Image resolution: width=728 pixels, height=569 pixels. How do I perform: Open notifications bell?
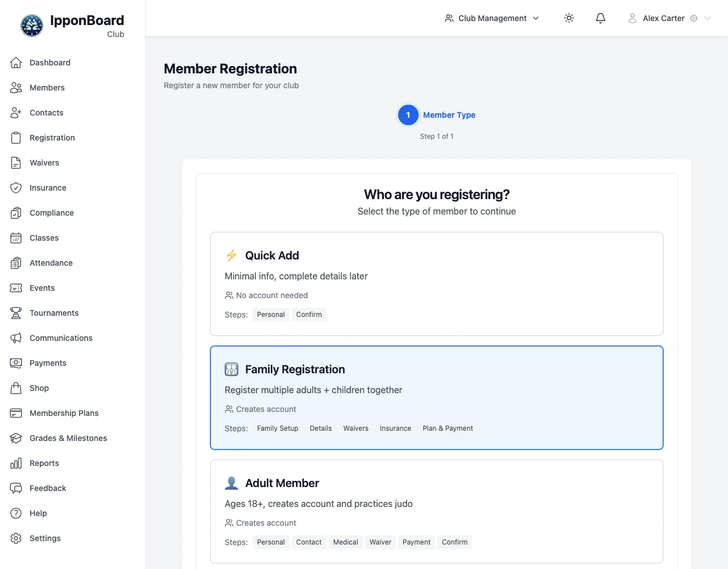[x=601, y=18]
